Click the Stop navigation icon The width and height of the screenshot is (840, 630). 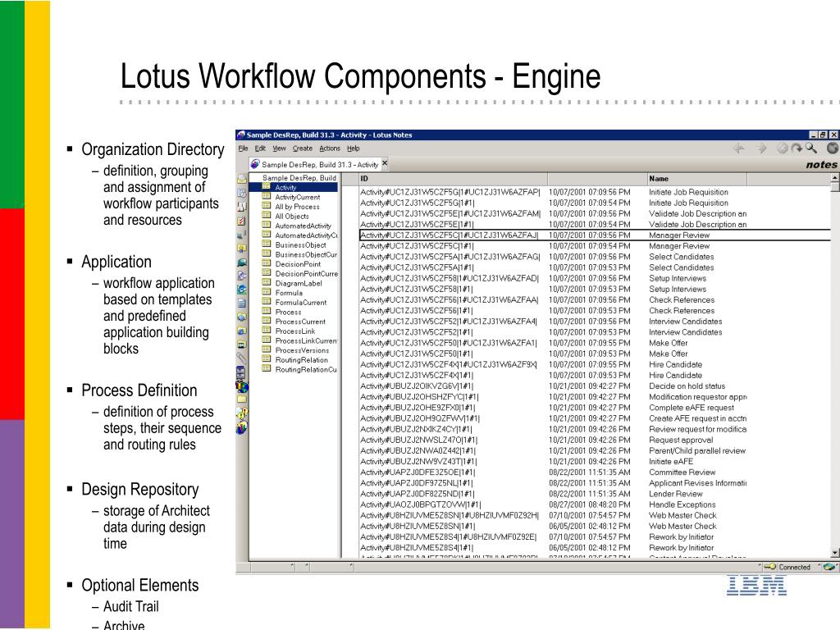point(783,148)
